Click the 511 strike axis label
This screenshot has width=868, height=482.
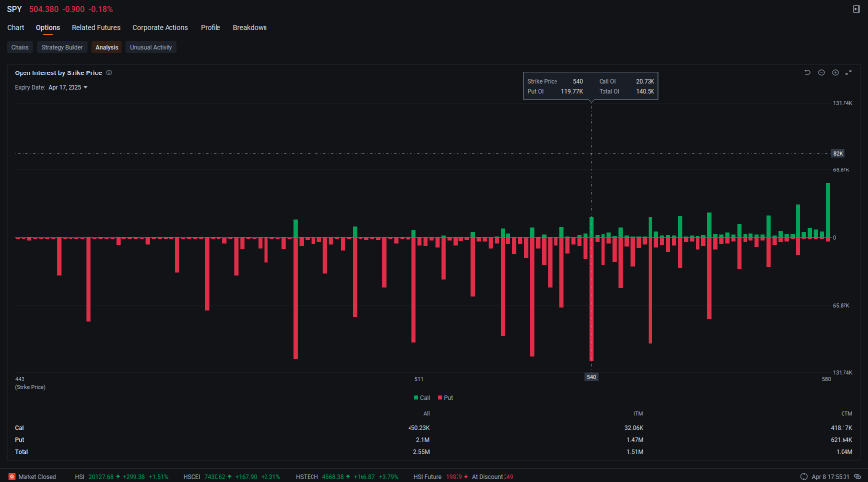click(x=419, y=379)
